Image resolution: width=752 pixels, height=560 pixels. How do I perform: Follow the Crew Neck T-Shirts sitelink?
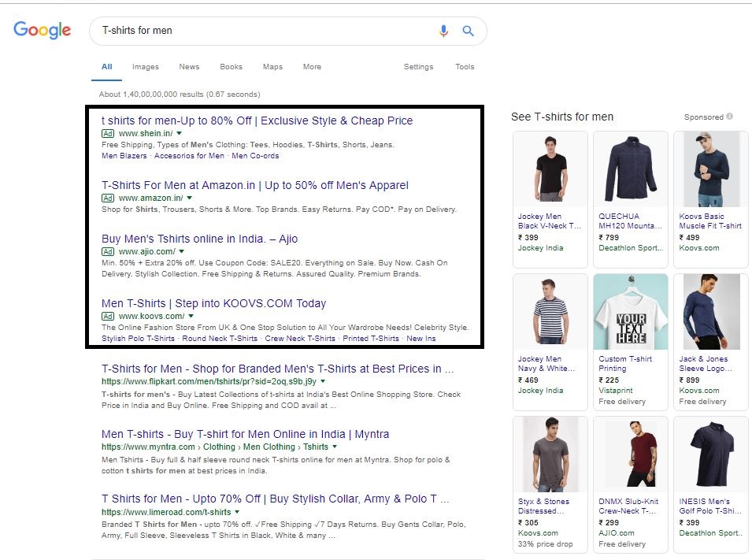pos(300,339)
